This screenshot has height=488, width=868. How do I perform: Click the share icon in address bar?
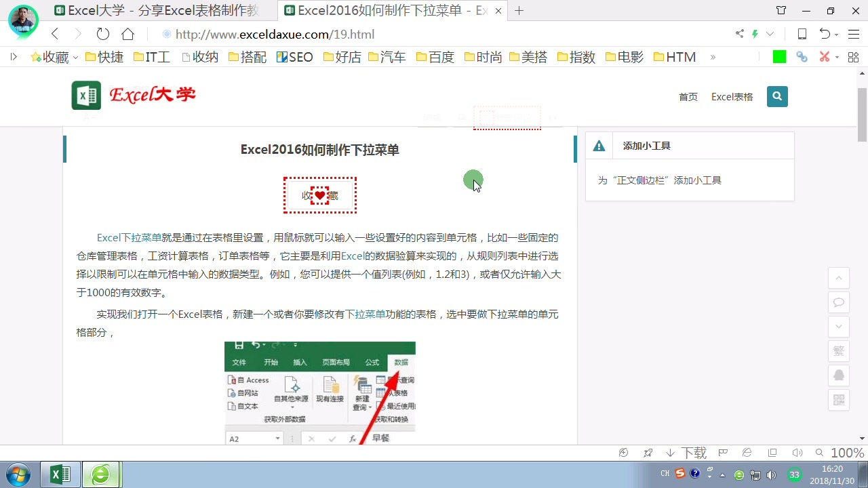click(x=739, y=34)
